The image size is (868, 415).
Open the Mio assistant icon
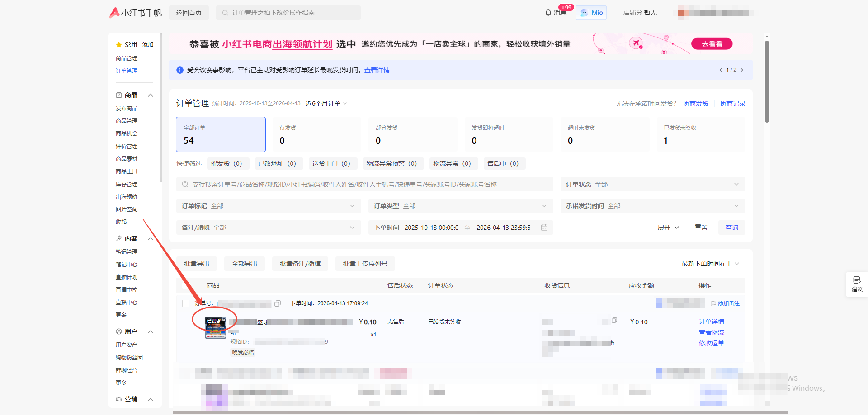(584, 13)
